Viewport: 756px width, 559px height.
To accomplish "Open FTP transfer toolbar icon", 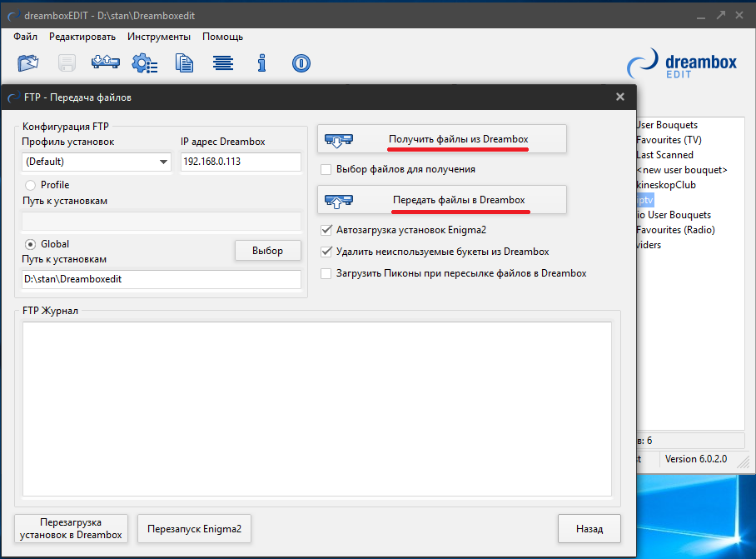I will [x=105, y=62].
